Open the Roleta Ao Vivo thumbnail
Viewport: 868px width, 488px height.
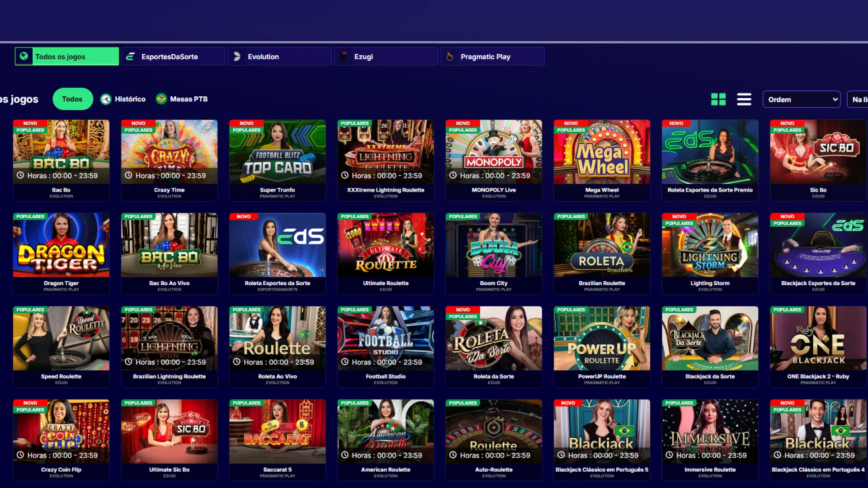(x=278, y=338)
